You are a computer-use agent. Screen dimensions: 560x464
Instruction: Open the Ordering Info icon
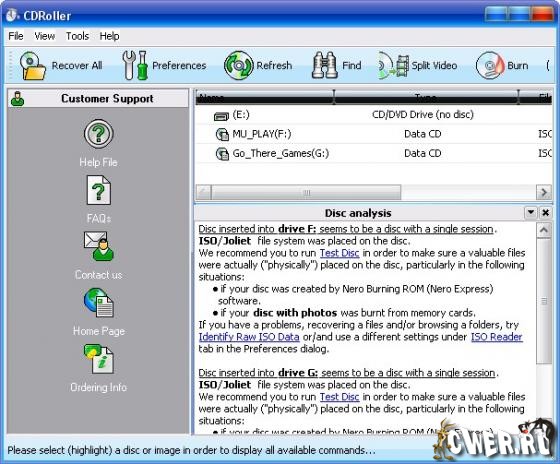99,359
